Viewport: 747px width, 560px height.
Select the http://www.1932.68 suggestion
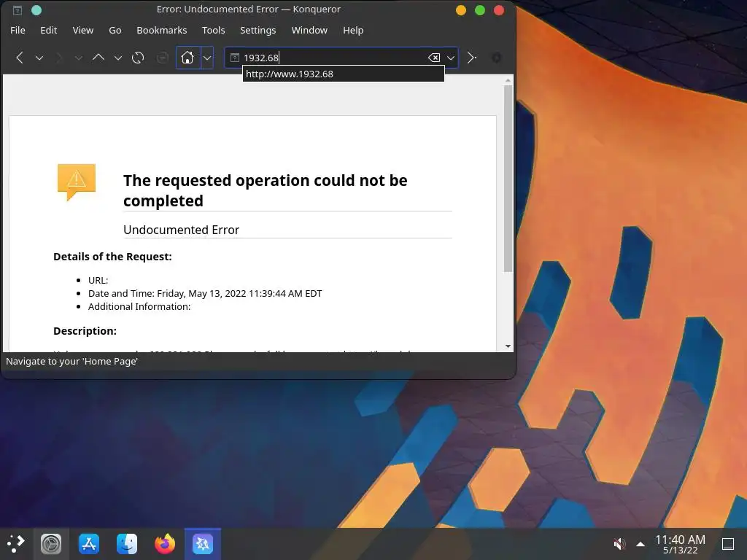point(343,74)
